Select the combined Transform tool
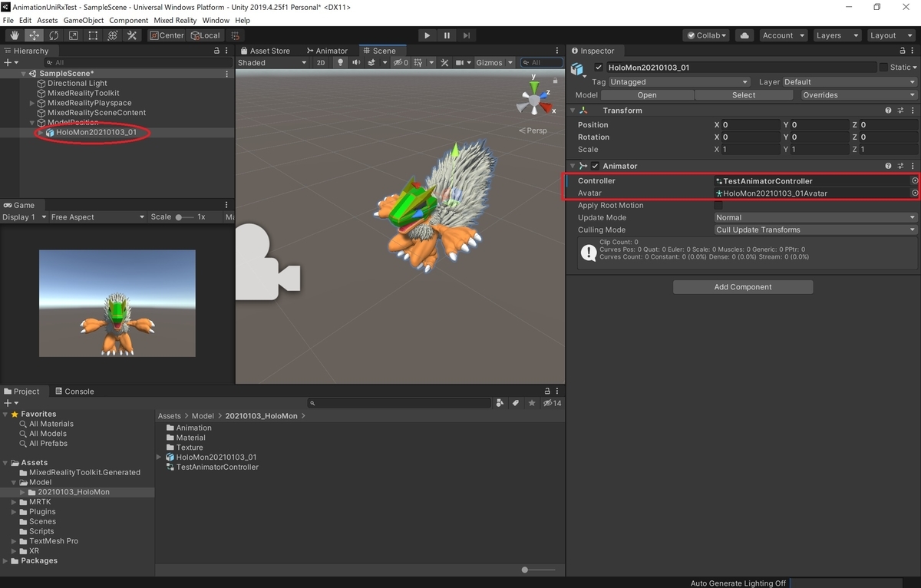 point(112,35)
